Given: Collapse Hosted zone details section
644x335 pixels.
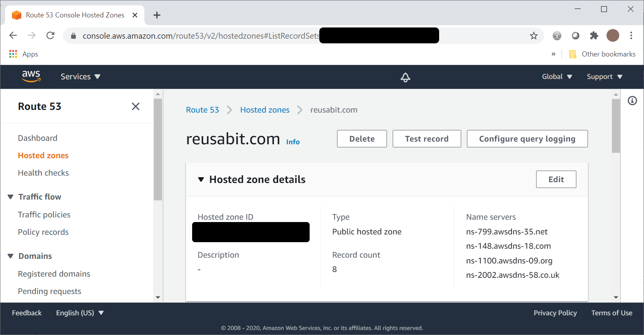Looking at the screenshot, I should point(201,179).
